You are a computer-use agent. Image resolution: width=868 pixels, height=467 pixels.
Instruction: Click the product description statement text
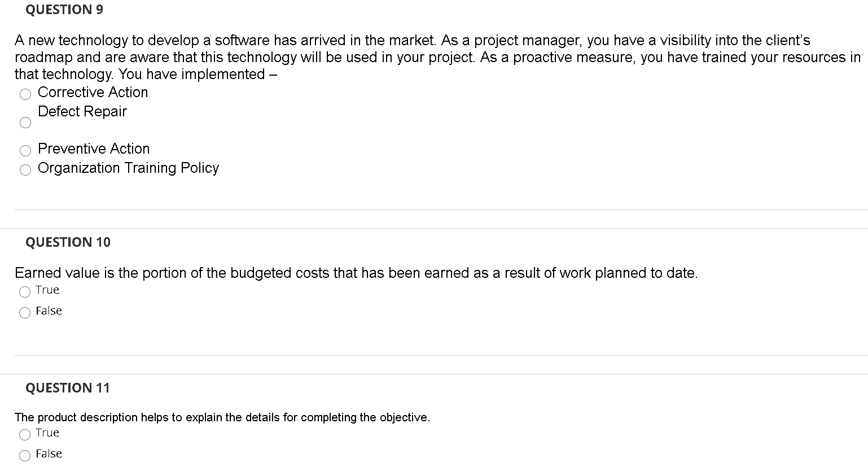pos(222,417)
